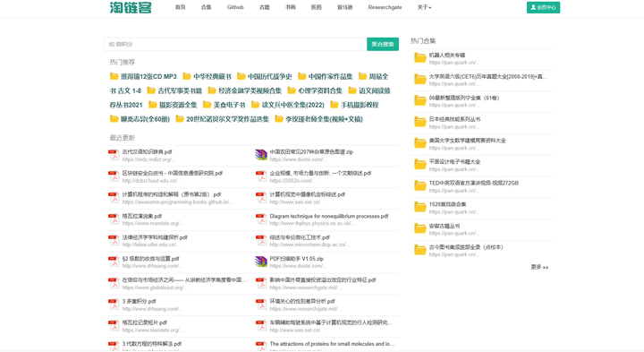Open the 医药 nav item

[317, 7]
